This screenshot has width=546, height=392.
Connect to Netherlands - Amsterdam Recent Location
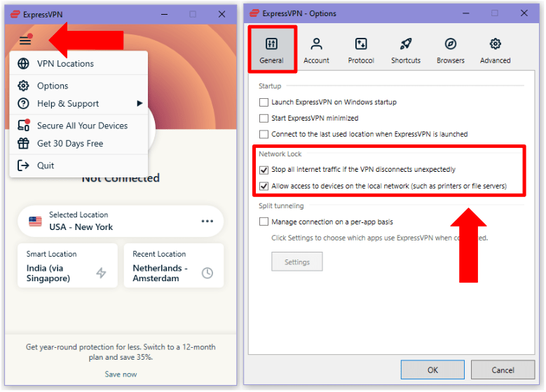(174, 266)
